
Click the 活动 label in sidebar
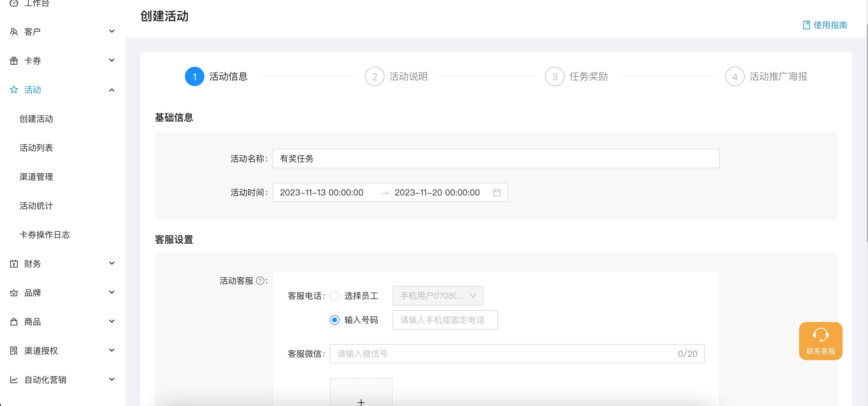[32, 90]
